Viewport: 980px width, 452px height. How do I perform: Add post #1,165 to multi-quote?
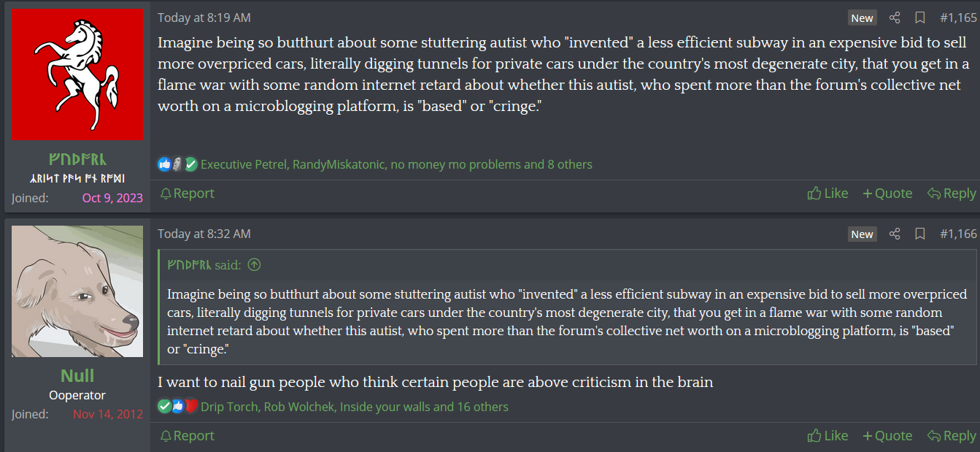coord(887,194)
